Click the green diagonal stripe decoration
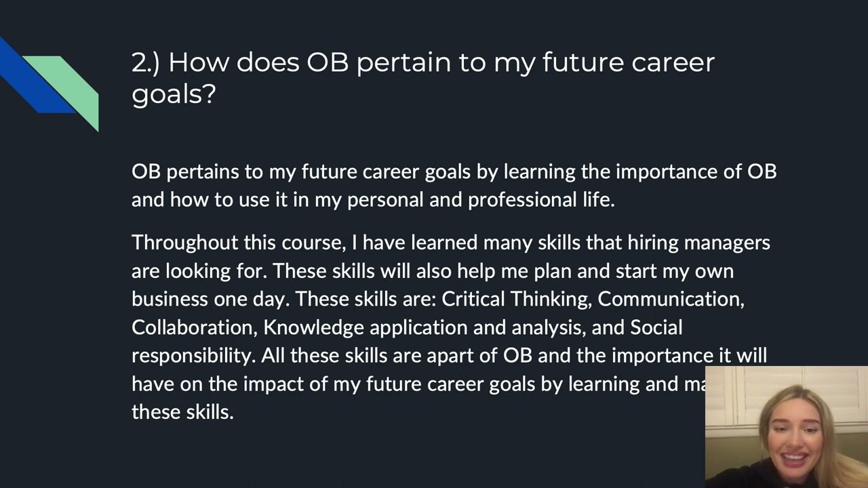 point(76,85)
